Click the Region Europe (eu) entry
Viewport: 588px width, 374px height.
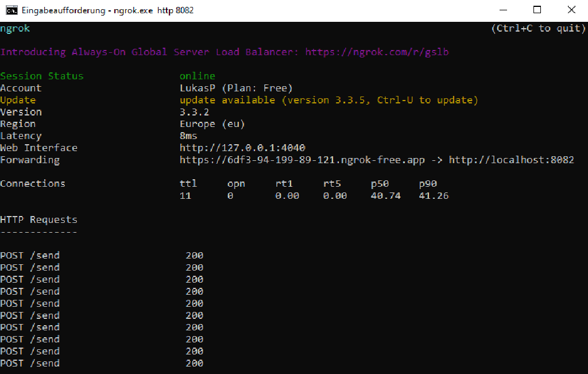pyautogui.click(x=212, y=124)
